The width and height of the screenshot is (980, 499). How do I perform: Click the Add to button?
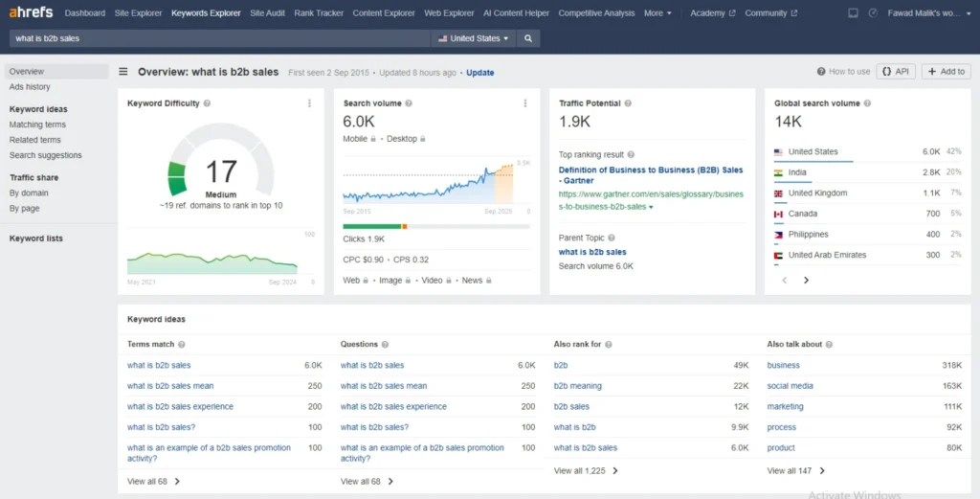(947, 71)
